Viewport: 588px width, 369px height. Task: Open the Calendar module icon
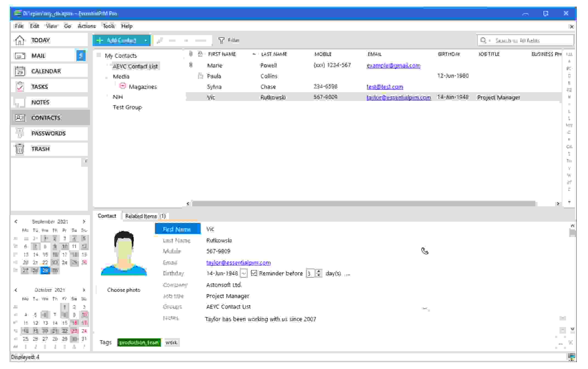pyautogui.click(x=20, y=71)
